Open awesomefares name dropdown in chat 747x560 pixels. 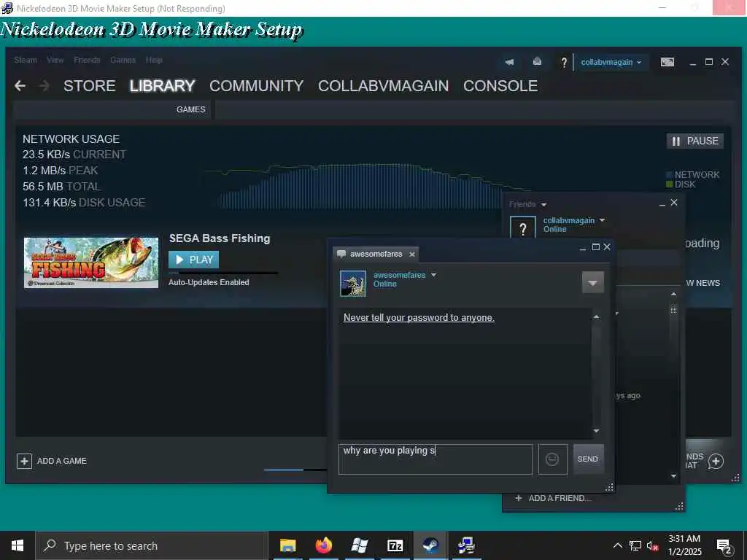(433, 275)
